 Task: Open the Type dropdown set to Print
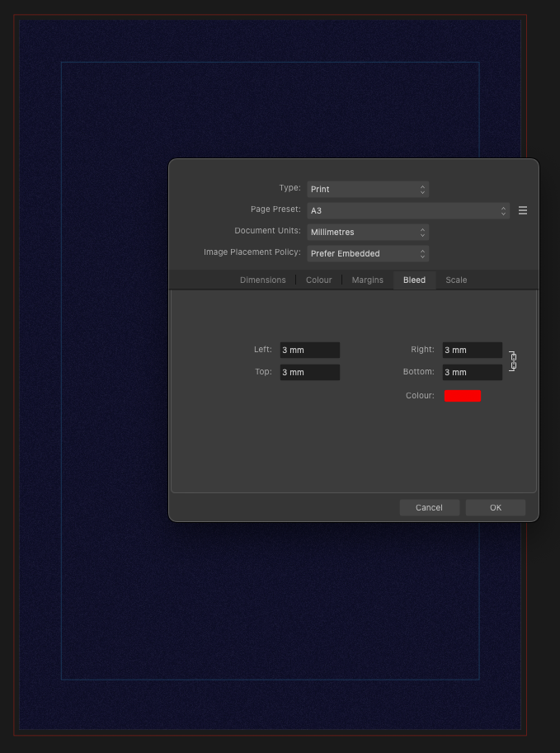click(x=367, y=189)
